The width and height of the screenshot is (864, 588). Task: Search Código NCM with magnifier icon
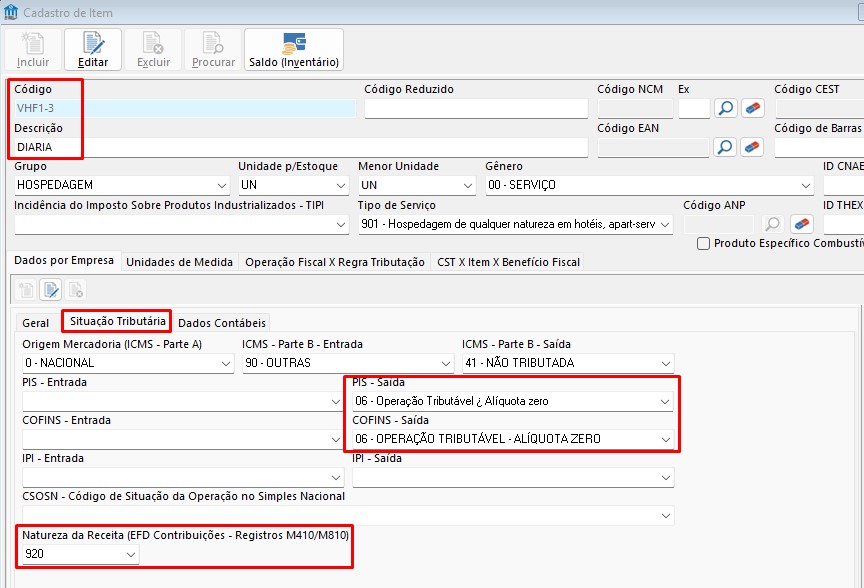coord(726,108)
